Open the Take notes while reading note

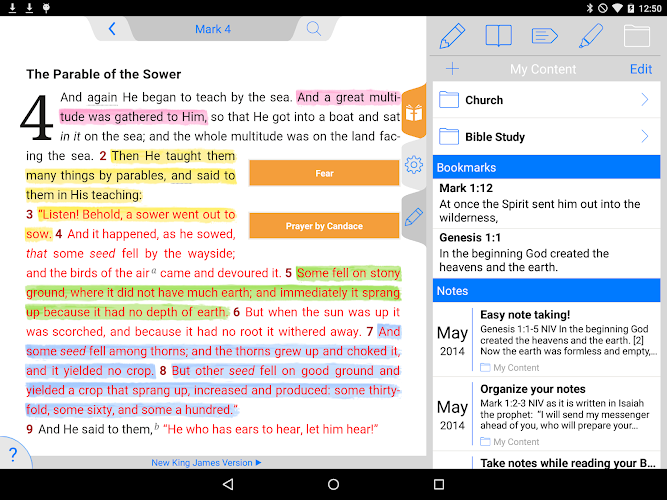coord(547,461)
